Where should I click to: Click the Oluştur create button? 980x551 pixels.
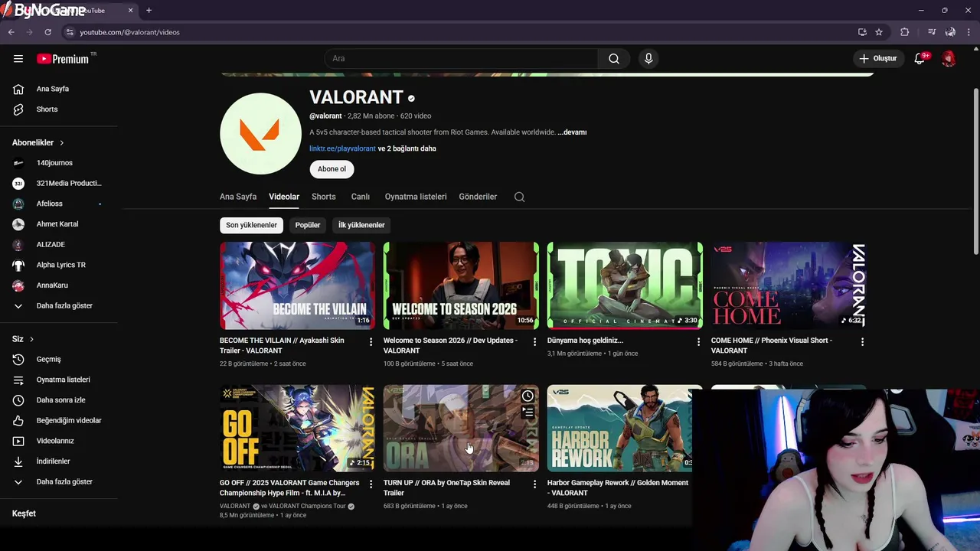click(x=877, y=58)
